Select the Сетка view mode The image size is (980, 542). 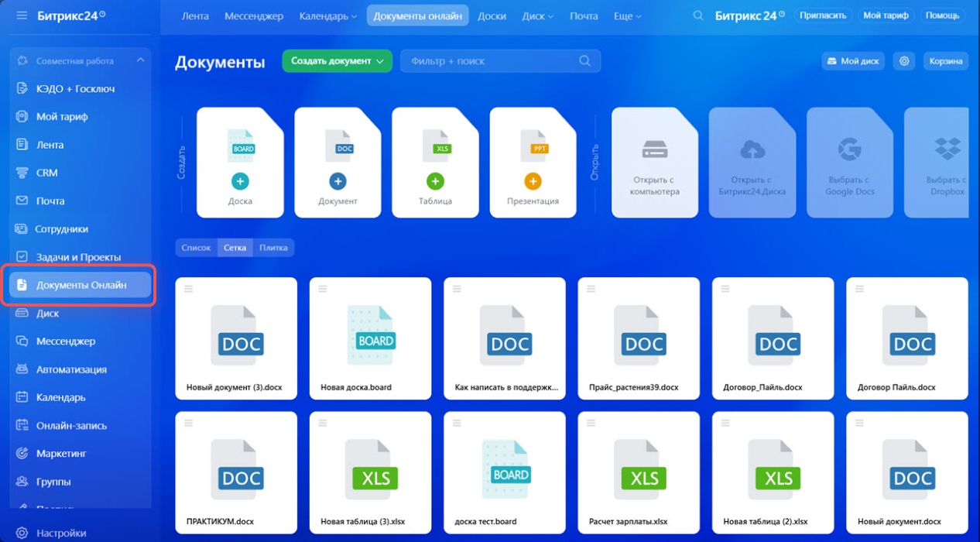(235, 248)
